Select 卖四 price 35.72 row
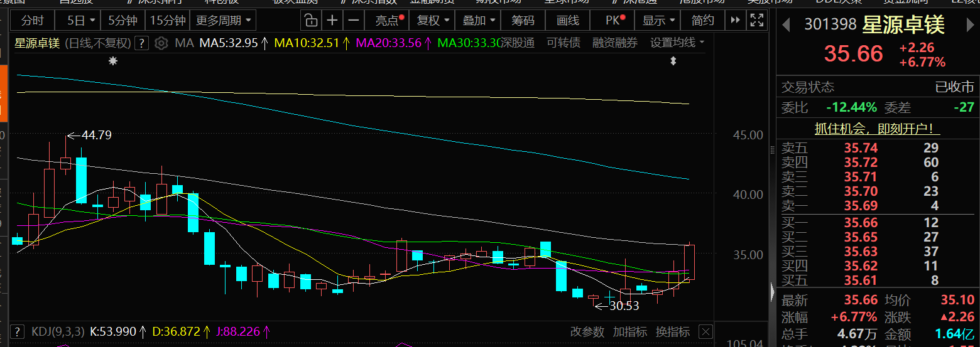This screenshot has width=980, height=347. coord(878,163)
